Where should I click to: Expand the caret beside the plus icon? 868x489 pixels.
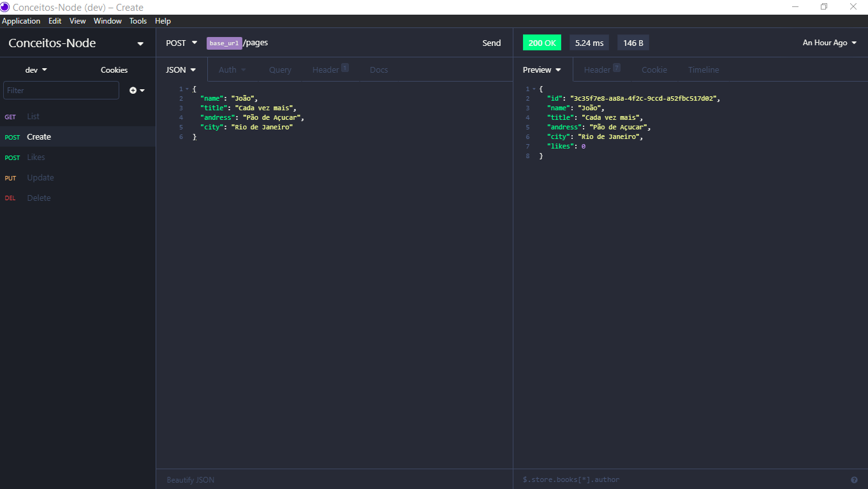coord(141,90)
